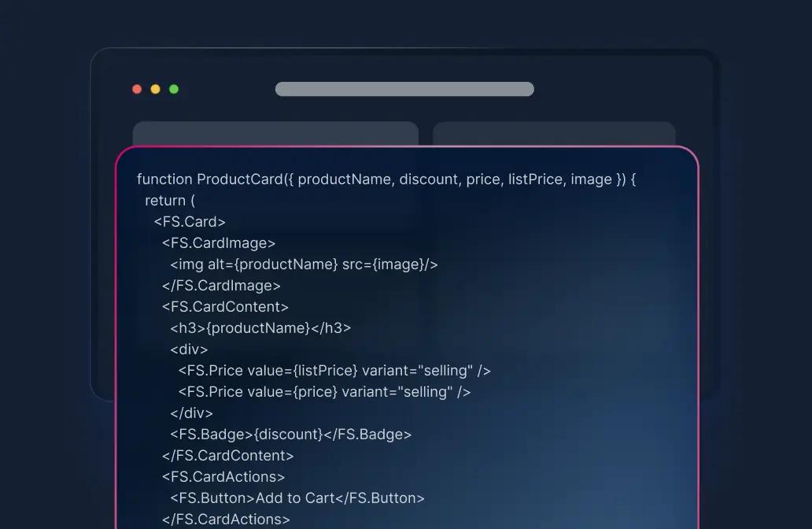Image resolution: width=812 pixels, height=529 pixels.
Task: Expand the FS.CardContent code block
Action: point(227,306)
